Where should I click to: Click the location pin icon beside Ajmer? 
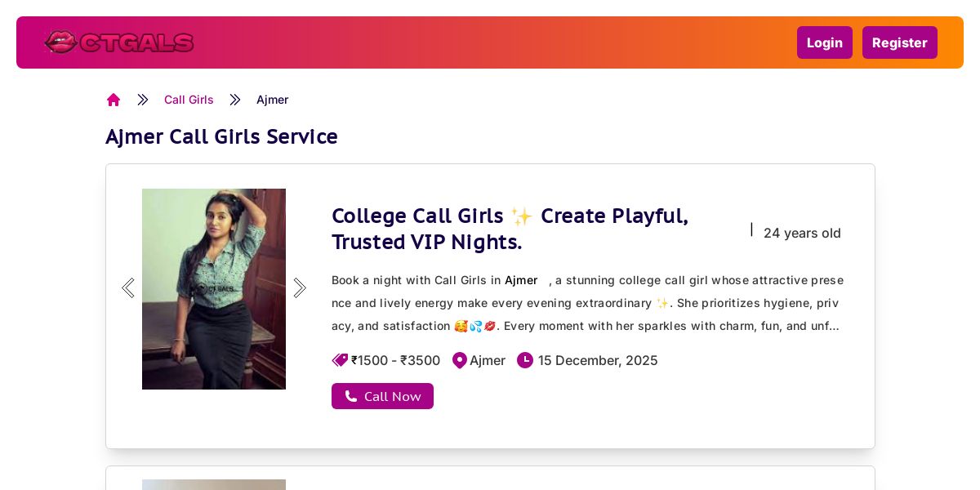(x=460, y=360)
